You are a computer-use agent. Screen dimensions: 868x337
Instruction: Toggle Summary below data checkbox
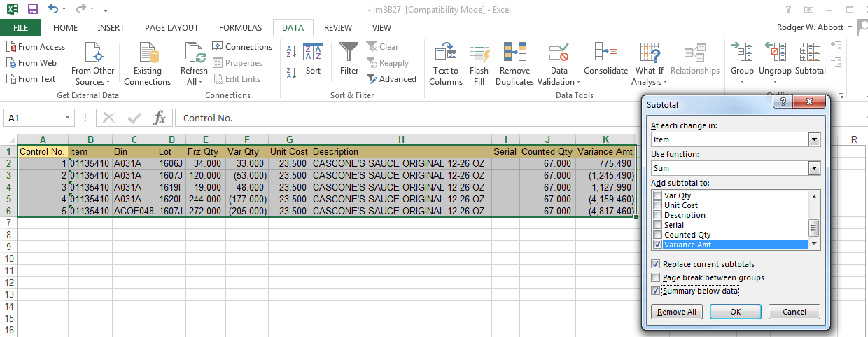coord(656,291)
